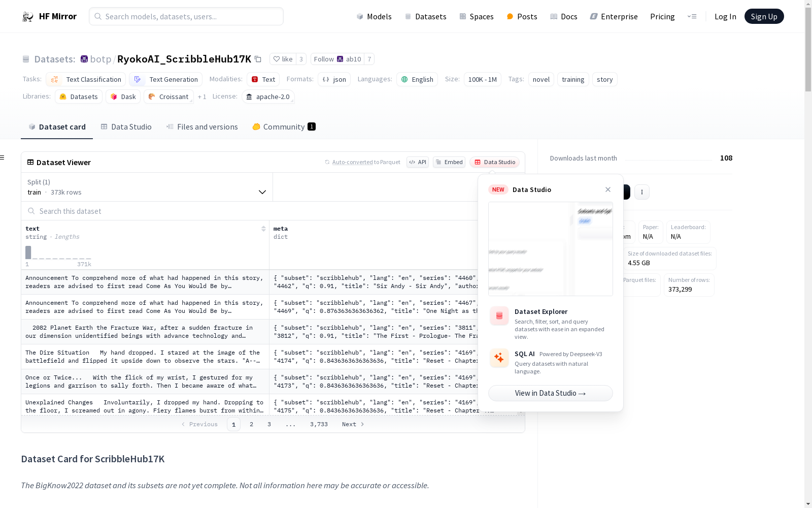This screenshot has height=508, width=812.
Task: Go to Models in navigation
Action: pyautogui.click(x=374, y=17)
